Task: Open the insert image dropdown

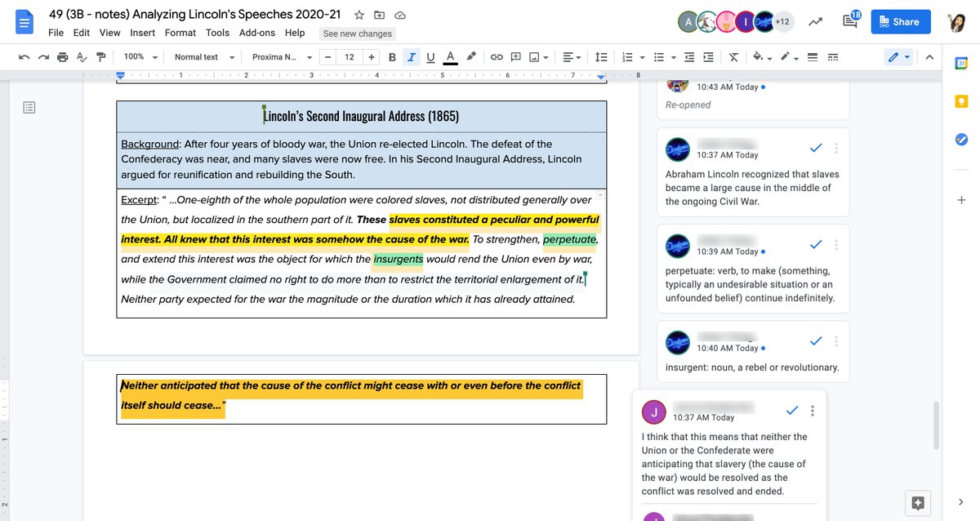Action: pyautogui.click(x=538, y=57)
